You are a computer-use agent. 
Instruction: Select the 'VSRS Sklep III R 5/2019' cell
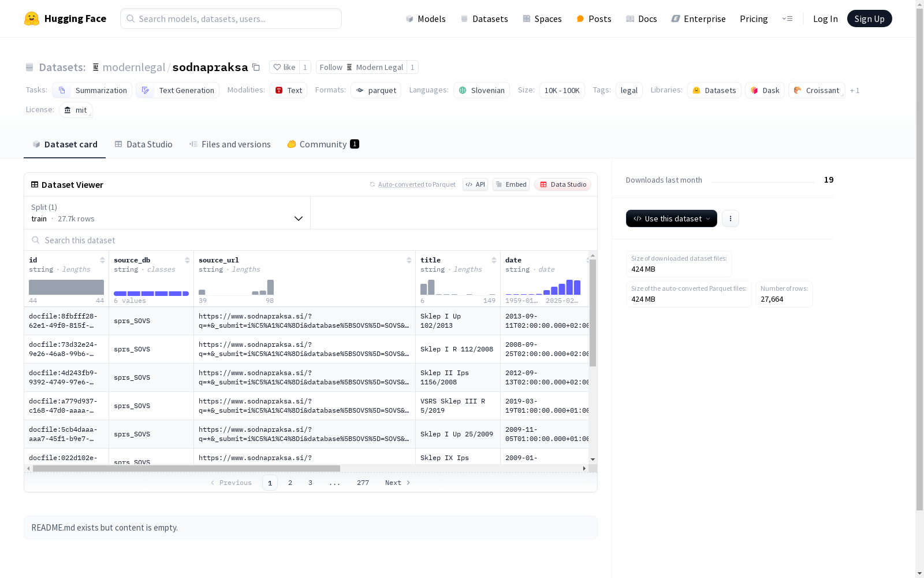click(x=458, y=406)
